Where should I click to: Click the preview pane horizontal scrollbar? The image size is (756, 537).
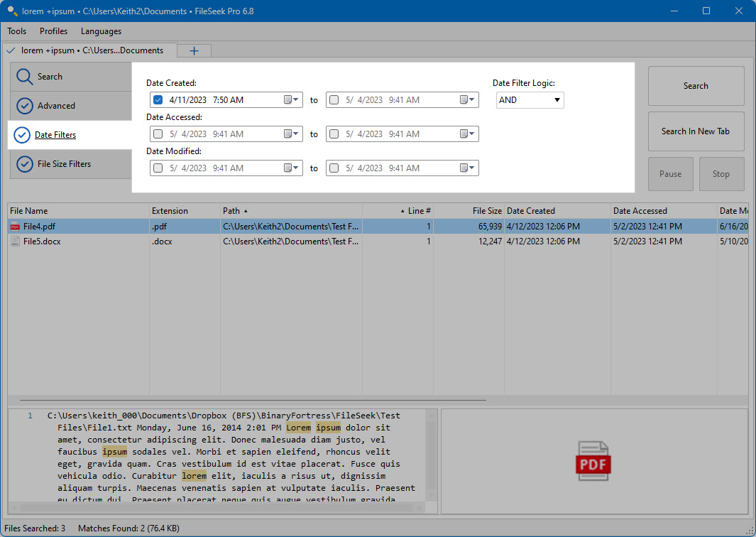(x=217, y=508)
